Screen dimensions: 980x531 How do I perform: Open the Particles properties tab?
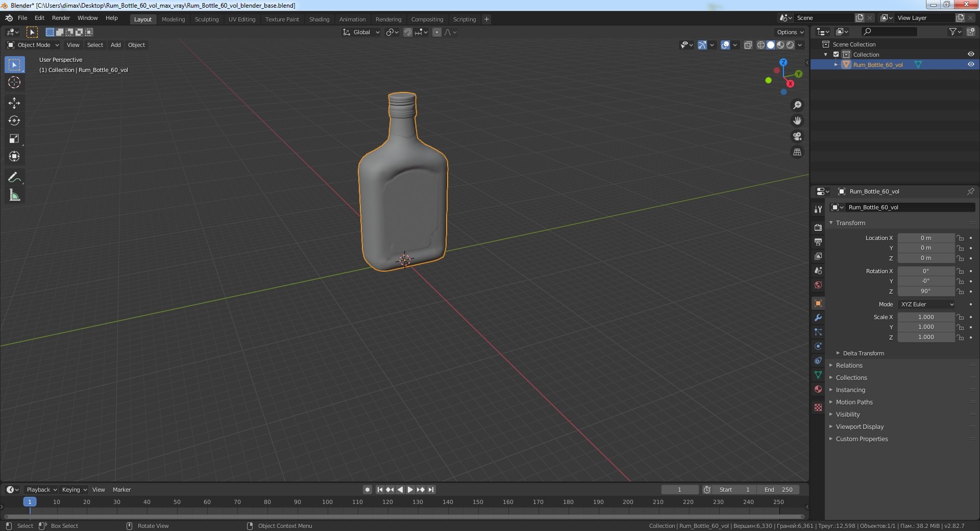818,332
